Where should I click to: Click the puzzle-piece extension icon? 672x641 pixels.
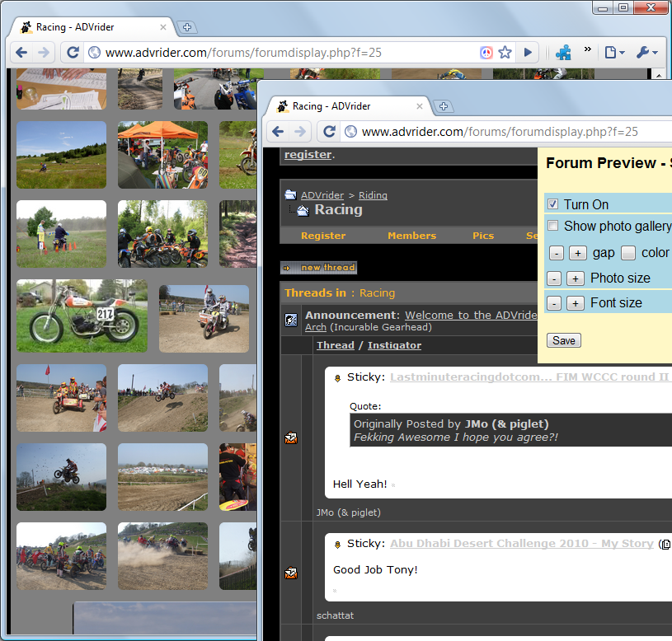tap(563, 52)
